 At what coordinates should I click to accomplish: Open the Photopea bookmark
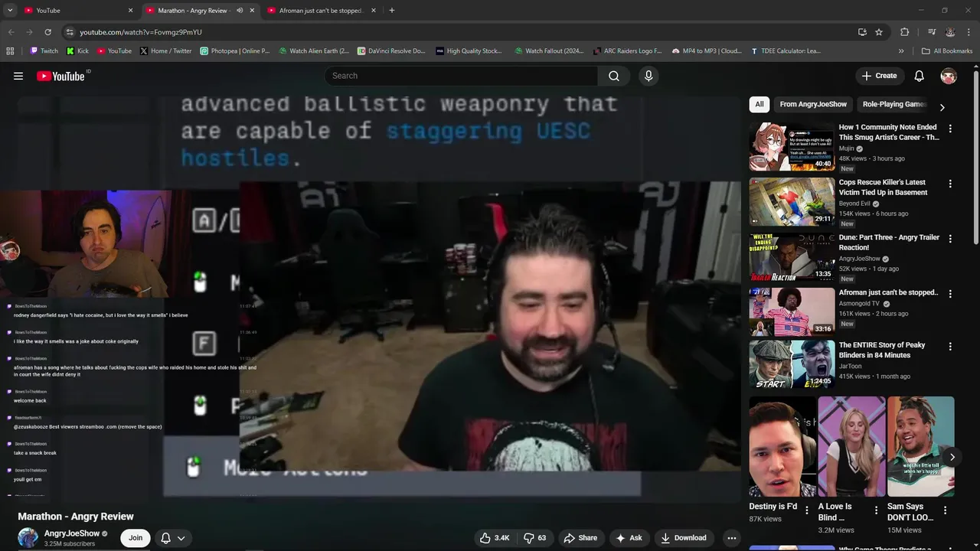click(x=235, y=51)
